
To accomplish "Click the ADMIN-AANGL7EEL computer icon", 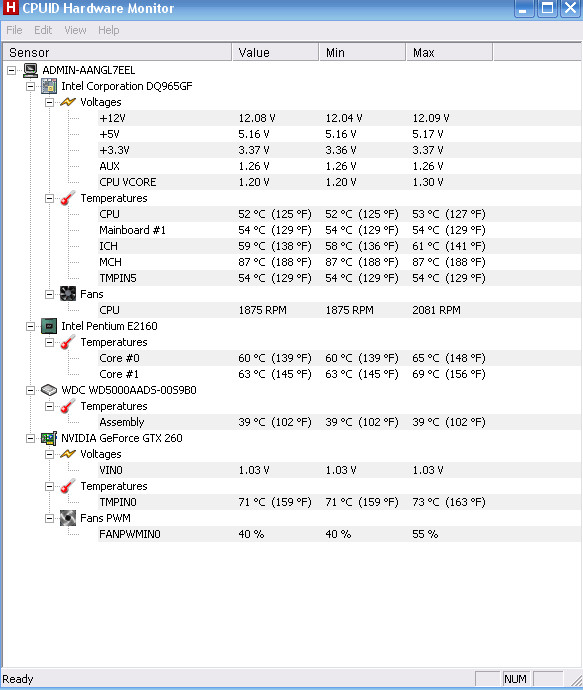I will (30, 70).
